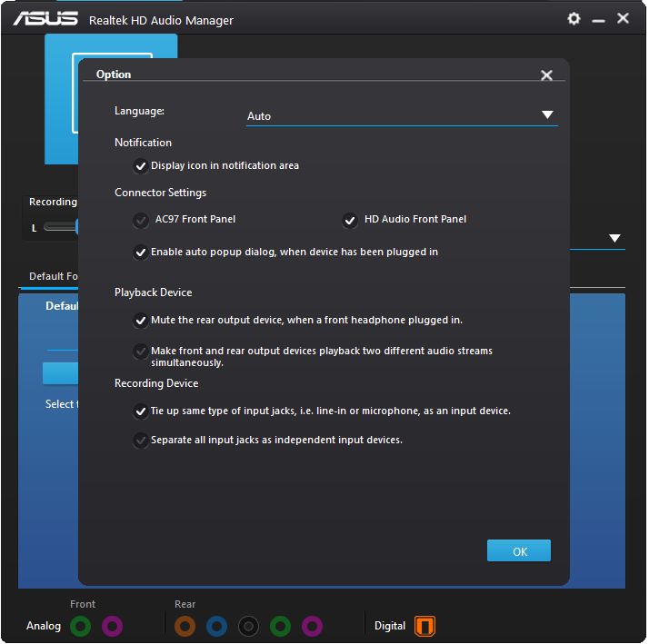The image size is (649, 644).
Task: Select AC97 Front Panel option
Action: [141, 220]
